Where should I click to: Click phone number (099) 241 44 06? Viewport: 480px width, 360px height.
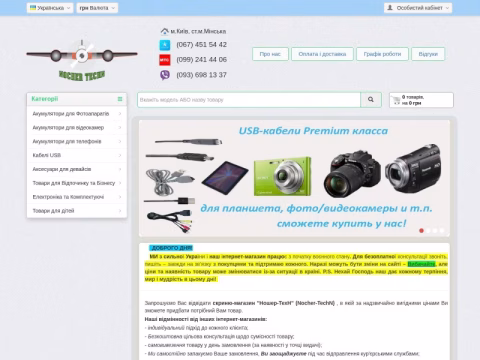[x=201, y=60]
